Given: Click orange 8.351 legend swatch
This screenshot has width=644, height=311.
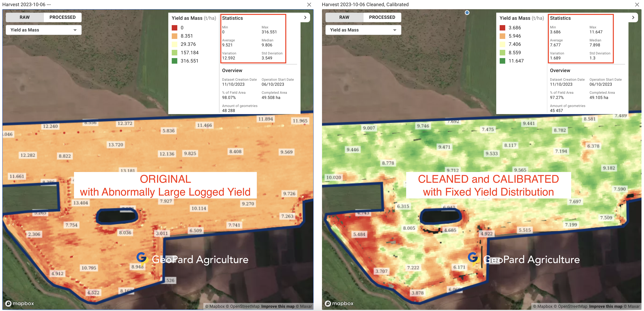Looking at the screenshot, I should [174, 36].
